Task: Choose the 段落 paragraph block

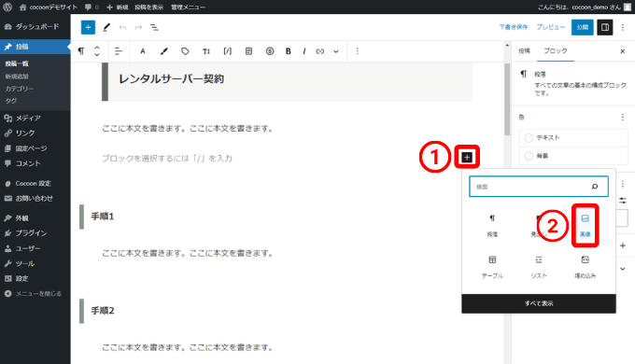Action: click(492, 225)
